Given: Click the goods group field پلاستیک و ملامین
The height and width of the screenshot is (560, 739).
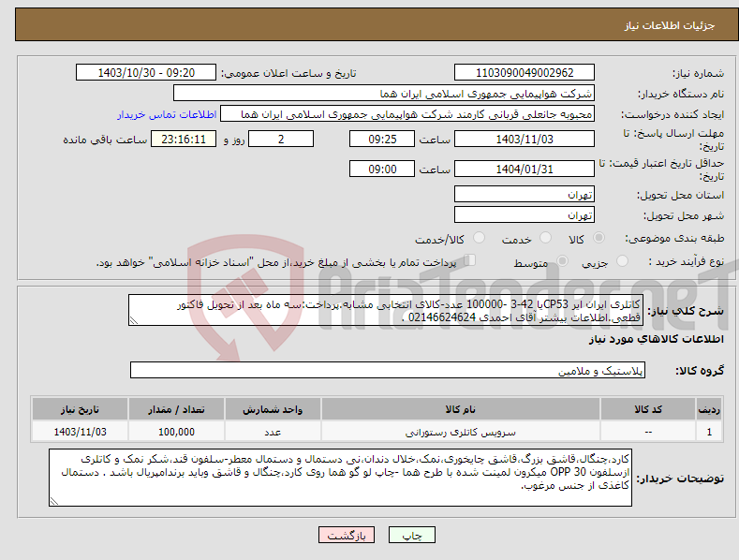Looking at the screenshot, I should tap(388, 371).
